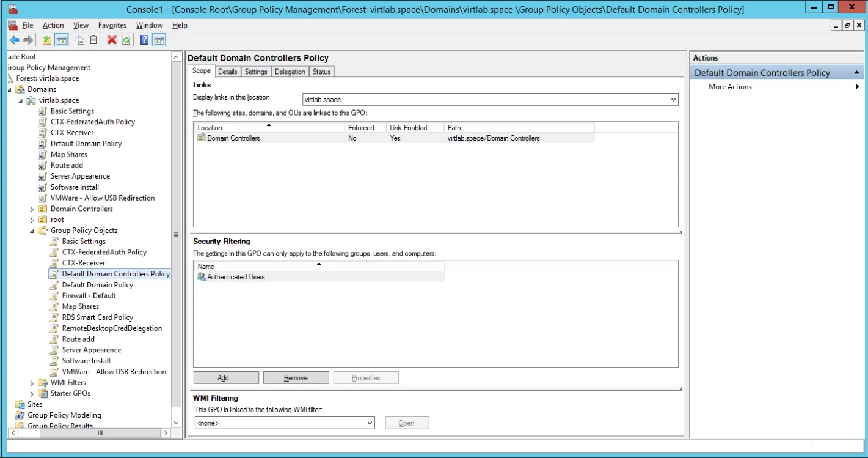Click the Add... button under Security Filtering
868x458 pixels.
[x=226, y=378]
